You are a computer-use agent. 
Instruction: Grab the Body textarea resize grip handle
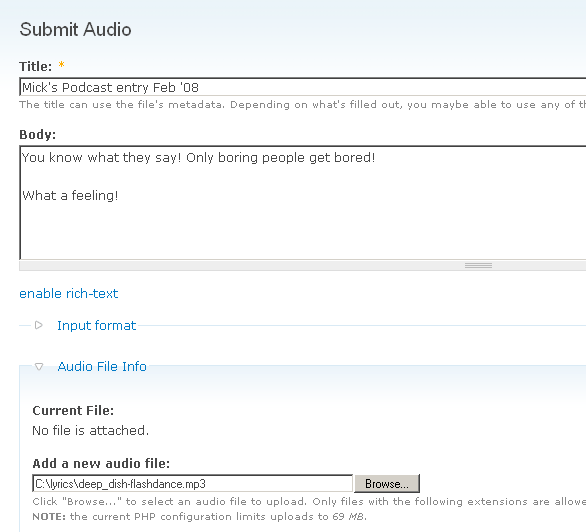(478, 266)
